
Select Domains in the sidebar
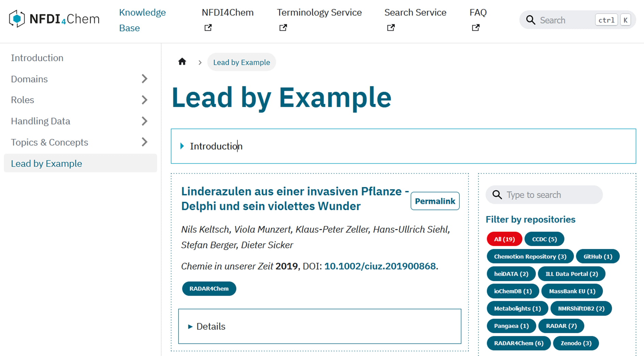coord(29,79)
